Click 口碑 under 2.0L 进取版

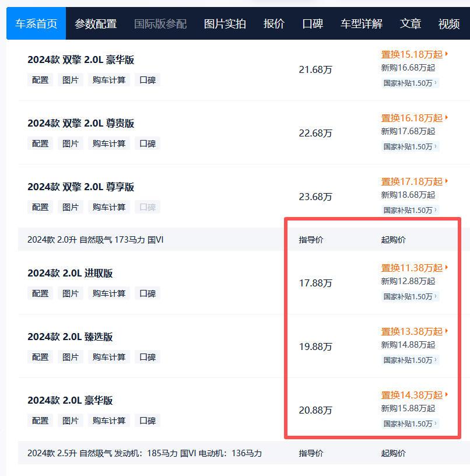pyautogui.click(x=148, y=293)
